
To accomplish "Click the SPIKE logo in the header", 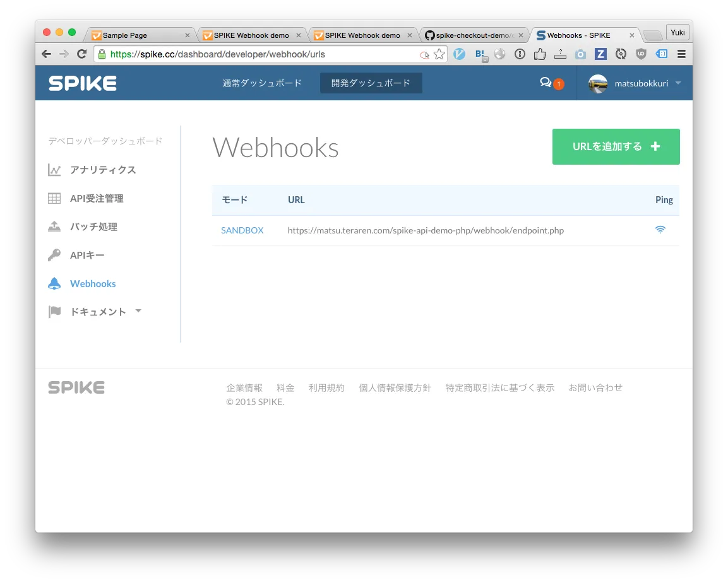I will pos(82,83).
